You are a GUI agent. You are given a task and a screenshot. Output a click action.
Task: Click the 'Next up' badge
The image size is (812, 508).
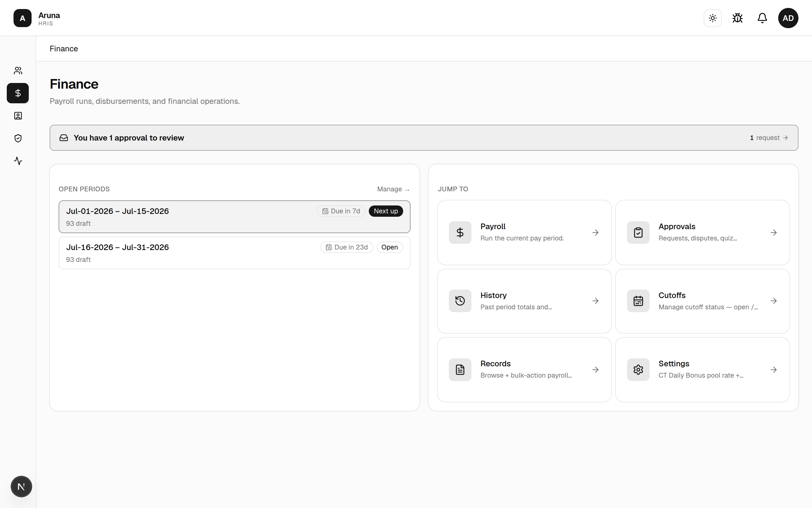tap(386, 211)
